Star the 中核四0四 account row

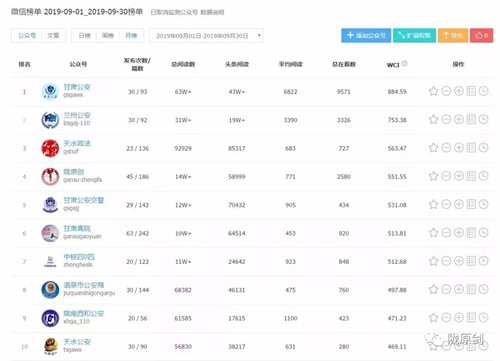[x=433, y=261]
